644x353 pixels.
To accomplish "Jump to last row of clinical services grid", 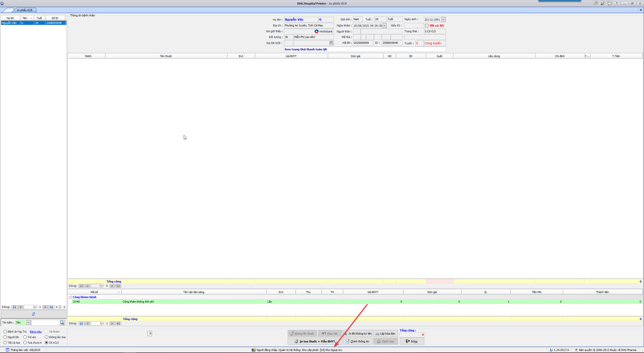I will [x=118, y=323].
